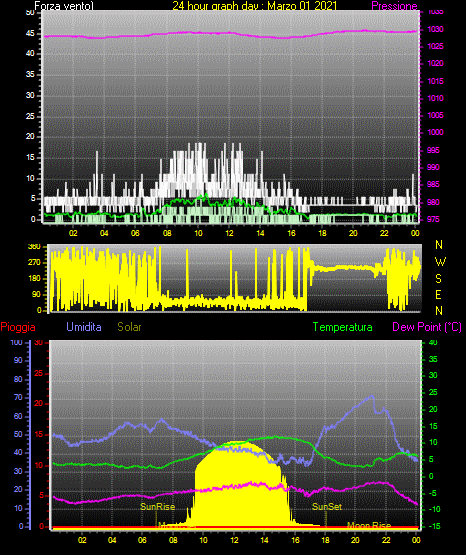Click the E wind direction label
Image resolution: width=466 pixels, height=555 pixels.
(438, 295)
